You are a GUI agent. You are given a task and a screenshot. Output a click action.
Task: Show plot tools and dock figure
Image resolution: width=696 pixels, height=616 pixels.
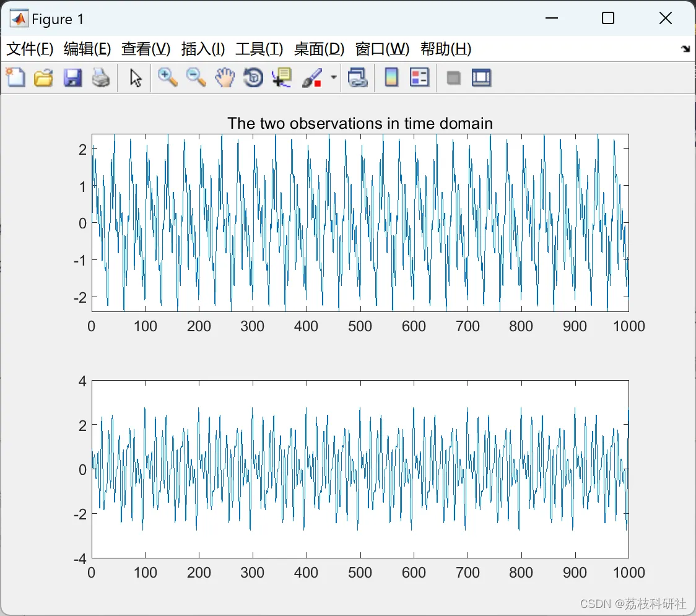click(x=482, y=78)
